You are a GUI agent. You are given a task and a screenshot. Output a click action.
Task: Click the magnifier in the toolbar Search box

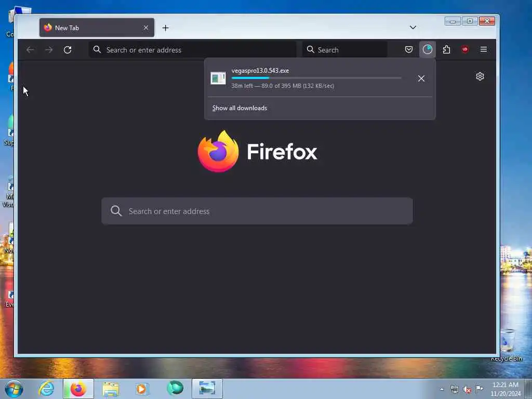[310, 49]
